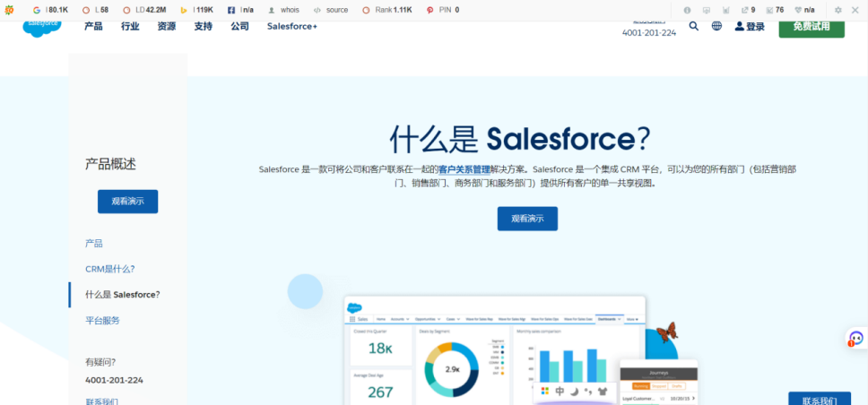Open the Salesforce+ menu item
868x405 pixels.
(292, 26)
